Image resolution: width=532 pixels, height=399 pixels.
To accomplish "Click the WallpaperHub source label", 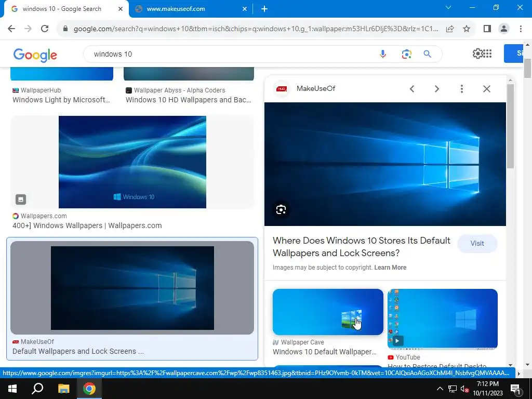I will tap(41, 90).
